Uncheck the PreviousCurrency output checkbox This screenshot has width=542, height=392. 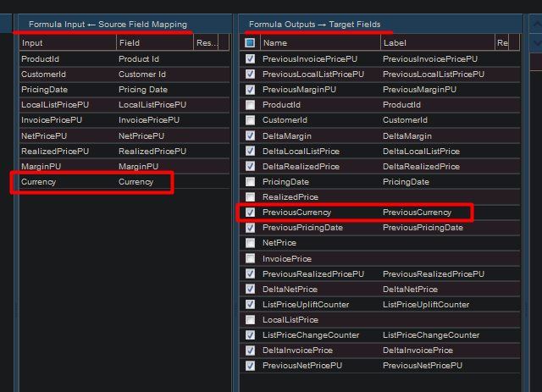pyautogui.click(x=250, y=213)
